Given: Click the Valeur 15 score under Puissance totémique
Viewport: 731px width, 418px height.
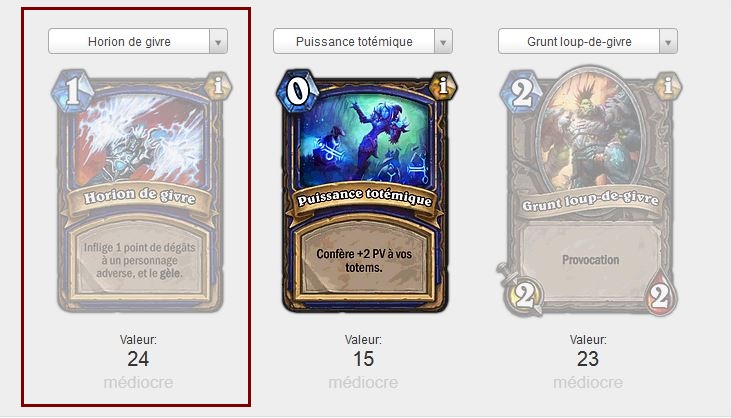Looking at the screenshot, I should coord(363,359).
